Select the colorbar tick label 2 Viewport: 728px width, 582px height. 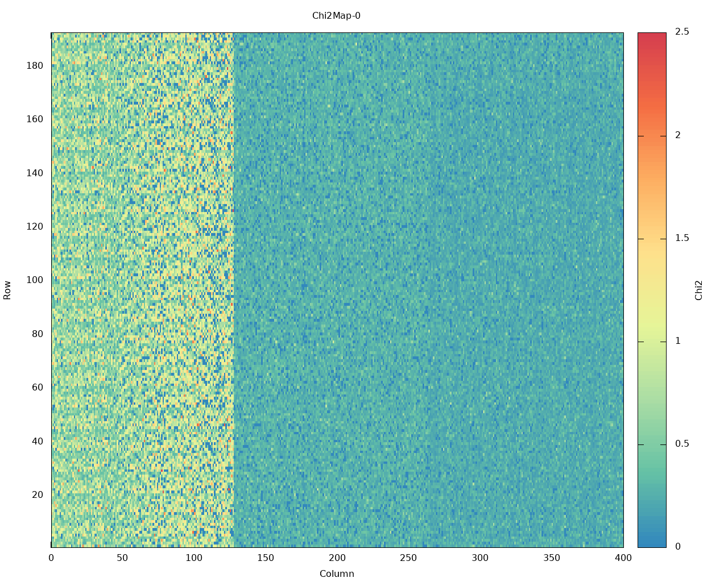[677, 135]
